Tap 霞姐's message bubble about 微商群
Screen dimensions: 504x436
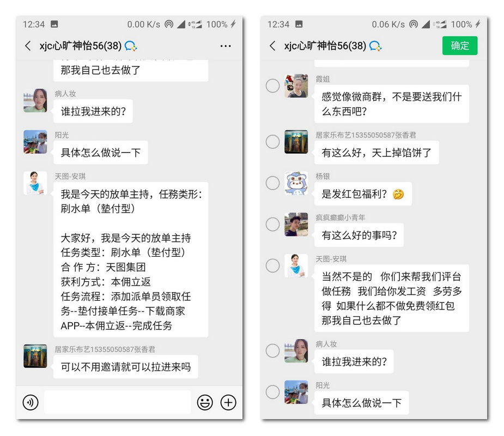(x=392, y=104)
